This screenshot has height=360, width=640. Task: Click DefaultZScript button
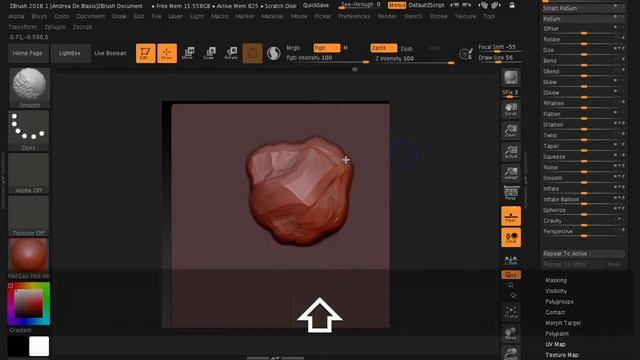[427, 6]
